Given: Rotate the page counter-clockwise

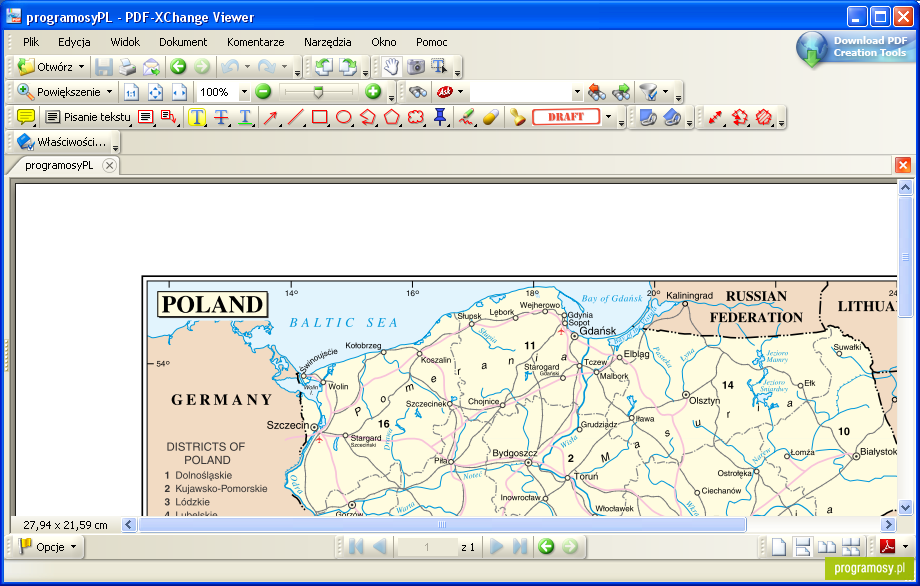Looking at the screenshot, I should (x=323, y=67).
